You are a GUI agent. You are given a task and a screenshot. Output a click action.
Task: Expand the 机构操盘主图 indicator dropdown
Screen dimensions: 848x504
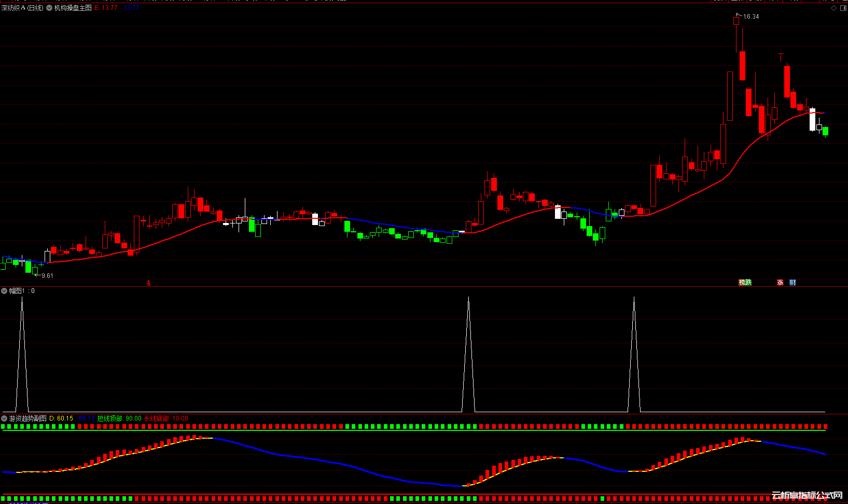(49, 8)
